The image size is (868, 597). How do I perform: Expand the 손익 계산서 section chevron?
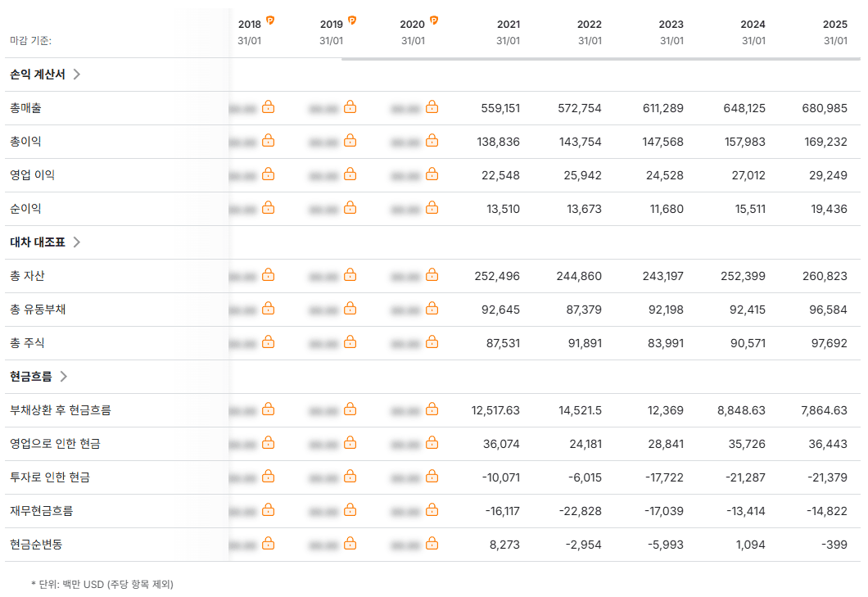coord(77,75)
